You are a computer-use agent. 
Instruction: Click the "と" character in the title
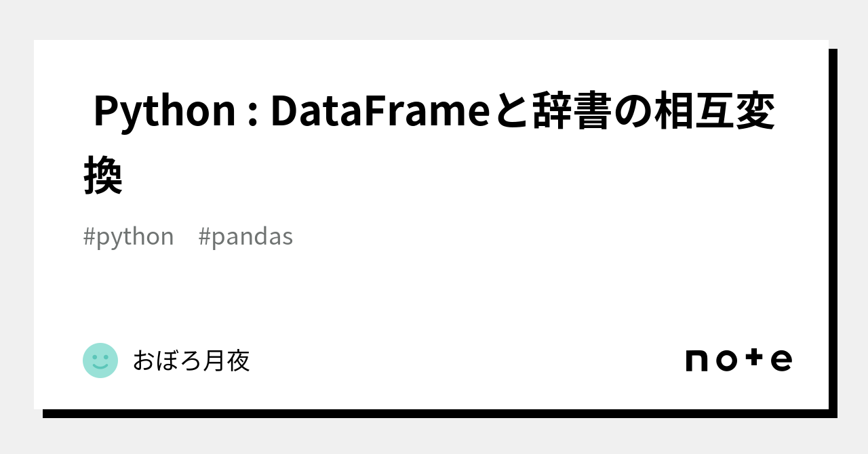click(508, 112)
